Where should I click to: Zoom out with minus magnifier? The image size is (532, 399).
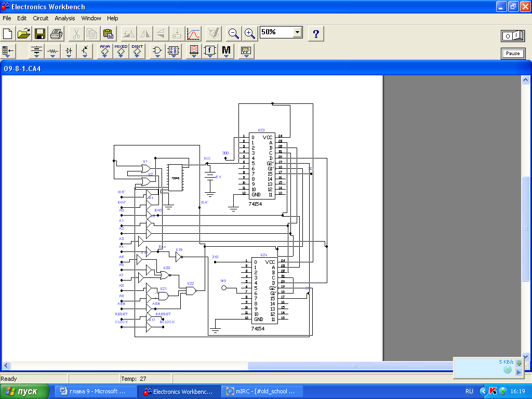(x=233, y=34)
